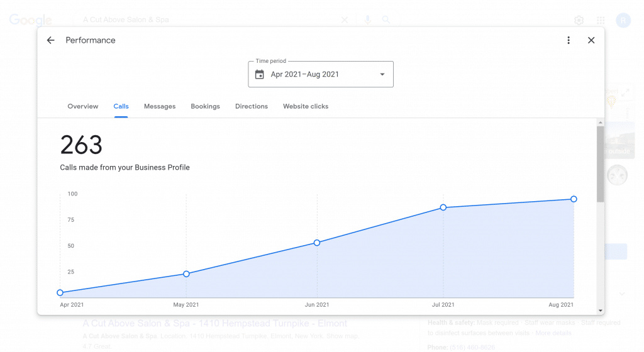Open the three-dot more options menu
The width and height of the screenshot is (644, 352).
coord(569,40)
